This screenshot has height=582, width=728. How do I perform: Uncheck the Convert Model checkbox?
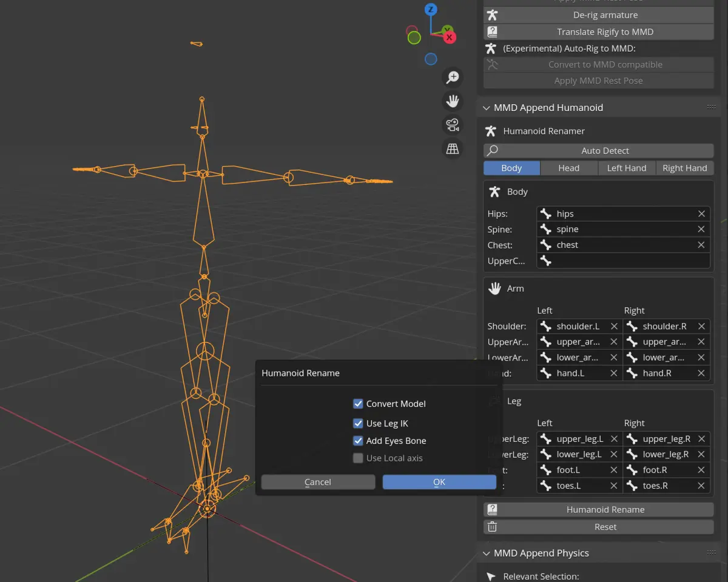coord(358,404)
